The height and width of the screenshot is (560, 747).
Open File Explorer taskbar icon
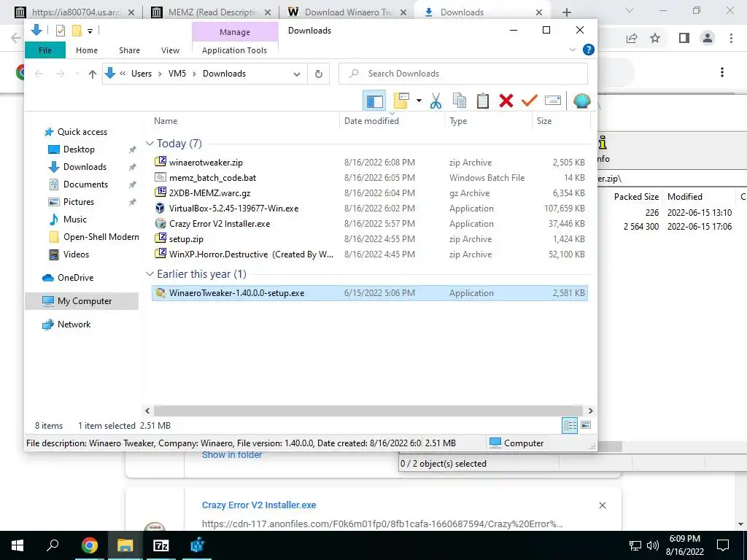click(x=125, y=545)
